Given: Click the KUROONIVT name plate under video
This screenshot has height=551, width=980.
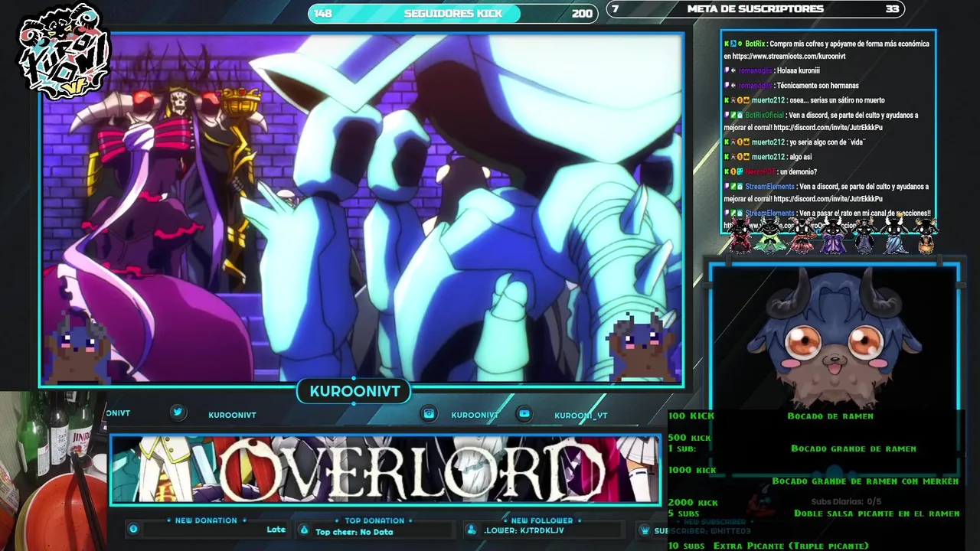Looking at the screenshot, I should (354, 392).
